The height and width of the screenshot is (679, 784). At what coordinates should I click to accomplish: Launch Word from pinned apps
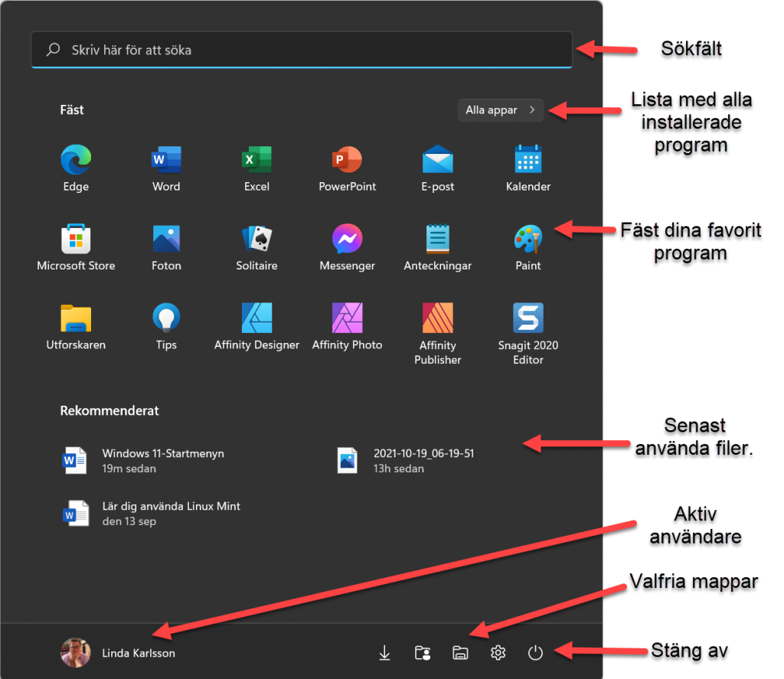coord(166,168)
